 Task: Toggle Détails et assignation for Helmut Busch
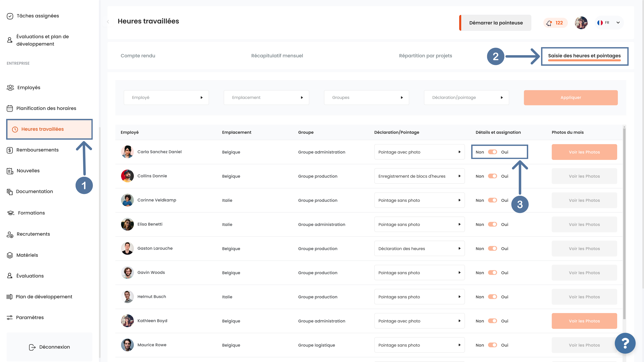pyautogui.click(x=493, y=297)
